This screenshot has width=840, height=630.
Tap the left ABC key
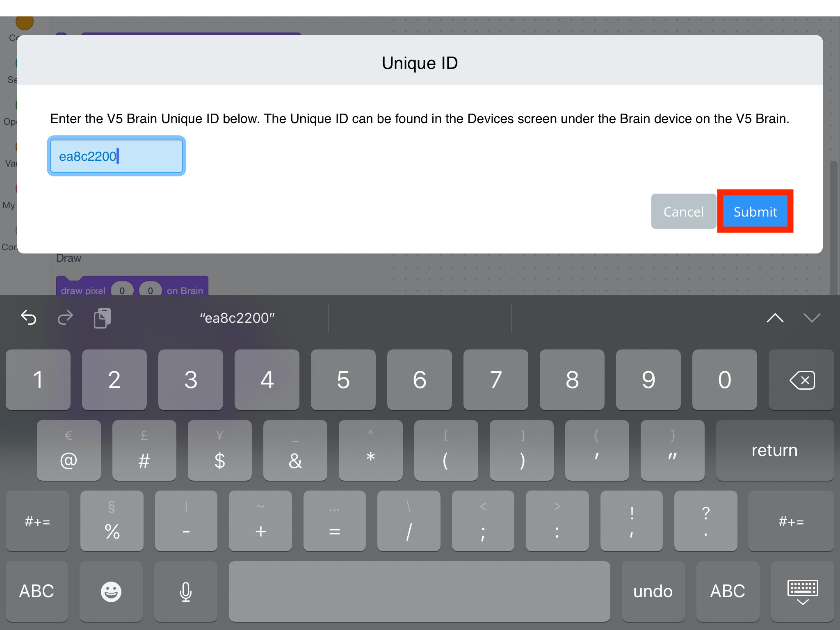(x=37, y=591)
